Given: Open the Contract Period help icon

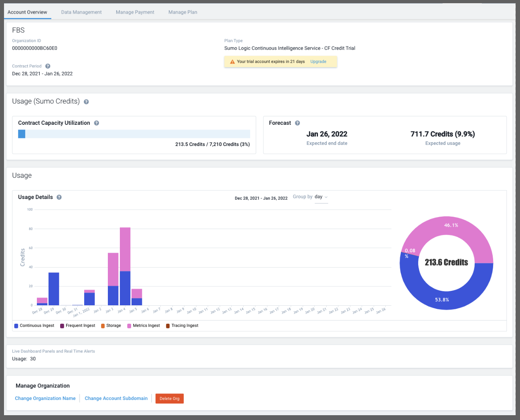Looking at the screenshot, I should click(48, 66).
